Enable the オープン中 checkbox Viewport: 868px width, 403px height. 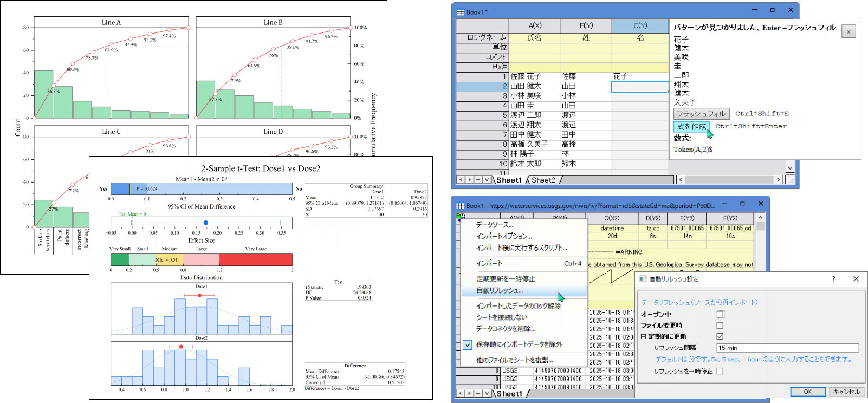720,314
